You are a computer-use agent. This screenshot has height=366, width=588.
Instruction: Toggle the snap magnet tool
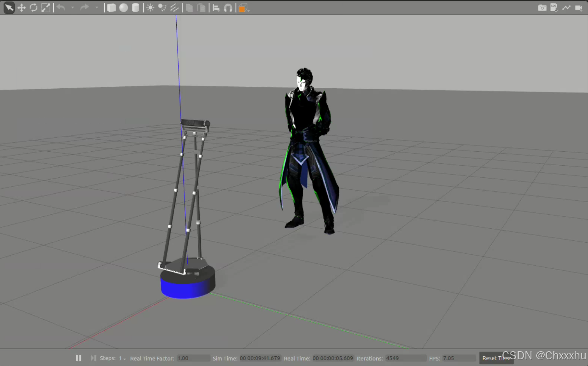[x=228, y=8]
